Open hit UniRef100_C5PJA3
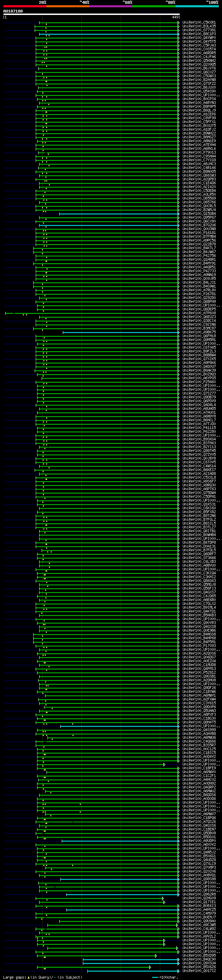 pyautogui.click(x=199, y=45)
